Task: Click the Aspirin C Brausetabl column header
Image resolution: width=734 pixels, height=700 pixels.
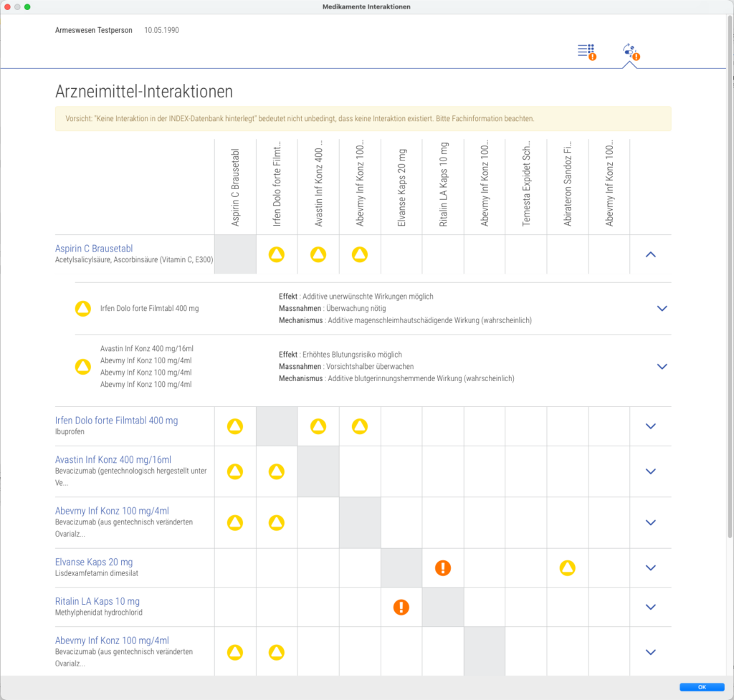Action: [235, 187]
